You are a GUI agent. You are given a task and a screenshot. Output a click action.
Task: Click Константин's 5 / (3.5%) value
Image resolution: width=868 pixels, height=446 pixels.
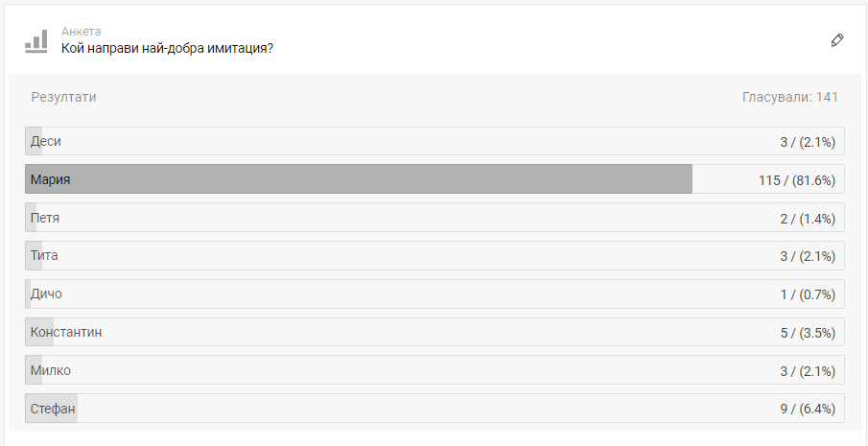pyautogui.click(x=808, y=332)
